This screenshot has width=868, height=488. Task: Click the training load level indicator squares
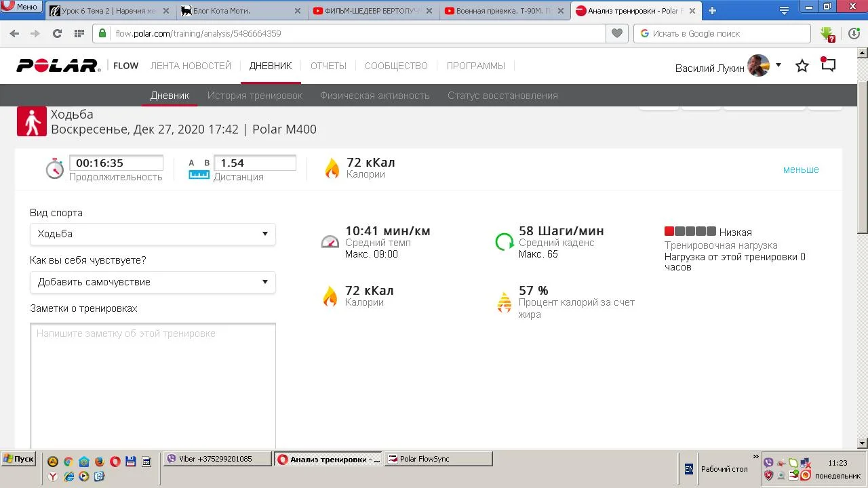pyautogui.click(x=690, y=232)
